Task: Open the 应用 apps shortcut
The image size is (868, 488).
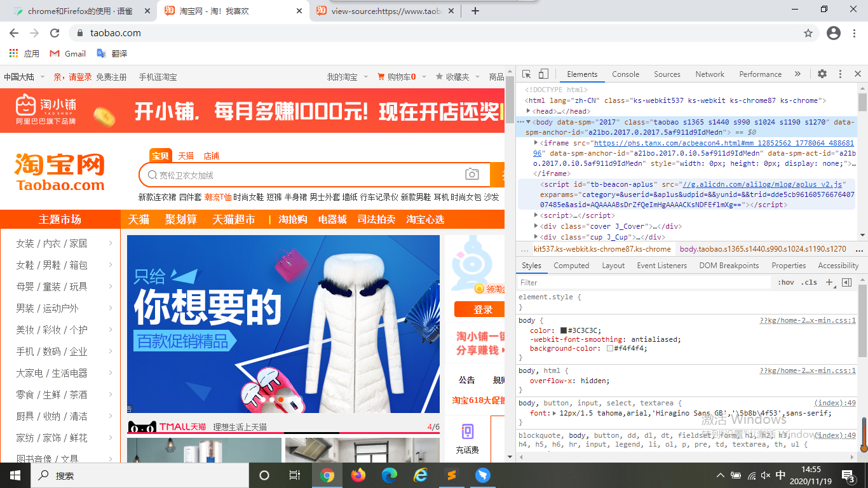Action: (x=24, y=53)
